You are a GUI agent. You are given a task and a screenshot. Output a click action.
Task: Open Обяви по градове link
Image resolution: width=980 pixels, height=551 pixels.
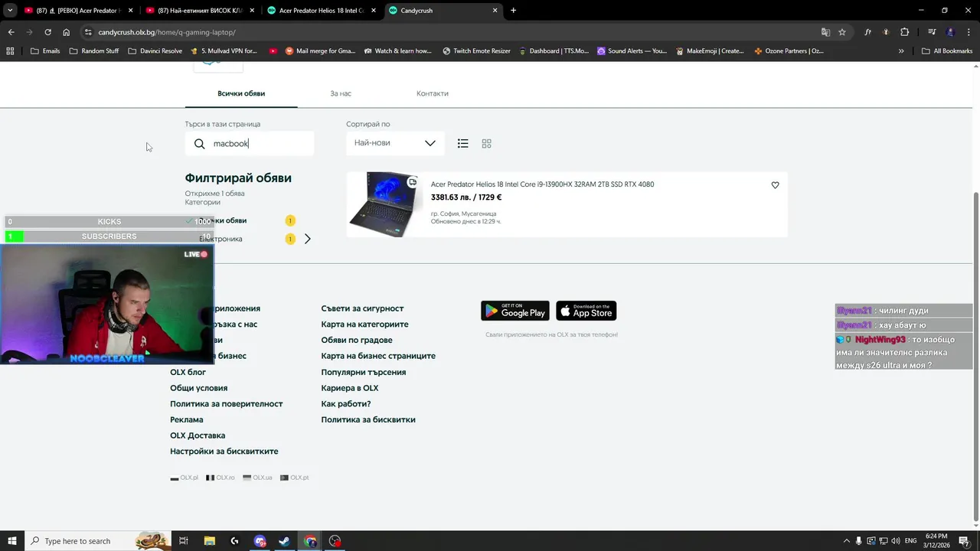[x=357, y=340]
